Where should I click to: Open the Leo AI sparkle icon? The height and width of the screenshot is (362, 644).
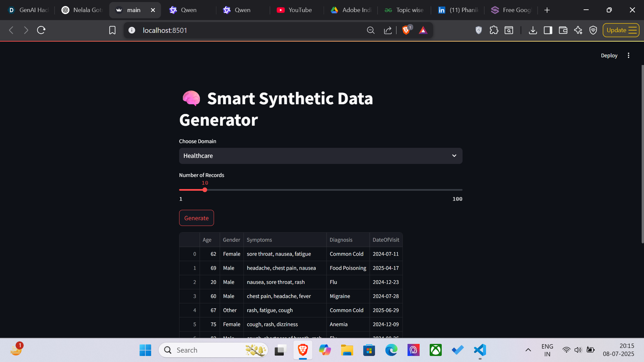(x=578, y=31)
